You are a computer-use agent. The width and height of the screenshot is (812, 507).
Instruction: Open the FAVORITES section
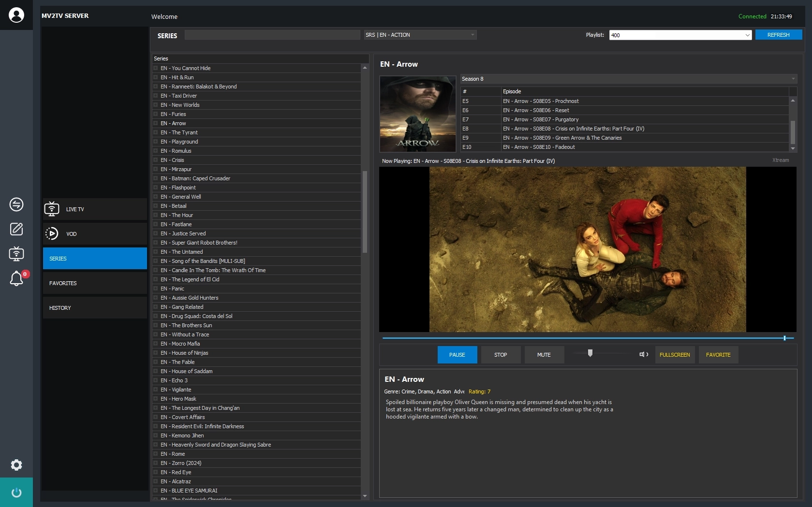[x=95, y=283]
